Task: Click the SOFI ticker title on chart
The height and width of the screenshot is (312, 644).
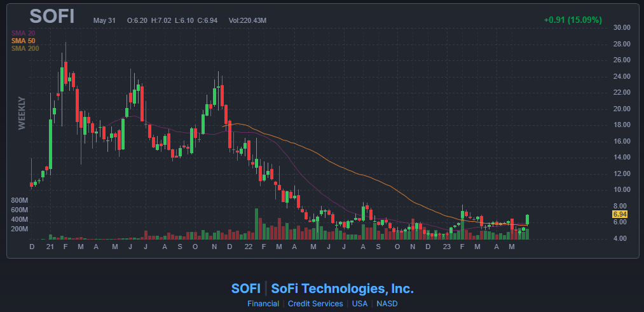Action: tap(51, 17)
